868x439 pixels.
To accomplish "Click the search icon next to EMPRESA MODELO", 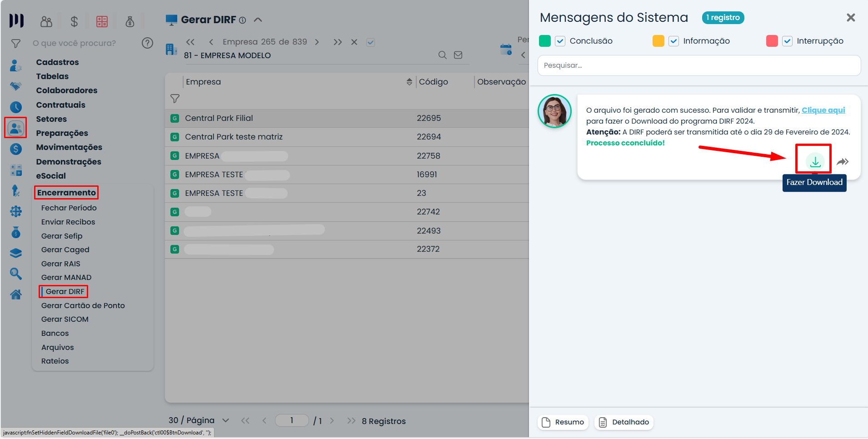I will pyautogui.click(x=442, y=55).
